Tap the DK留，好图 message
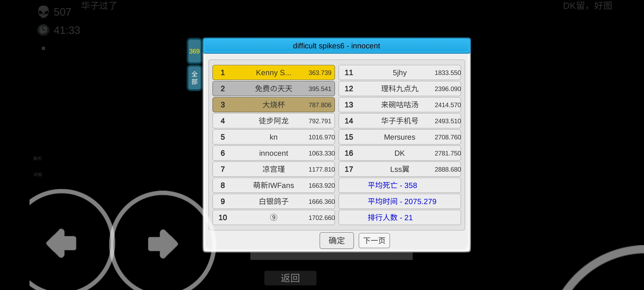This screenshot has height=290, width=644. tap(587, 6)
